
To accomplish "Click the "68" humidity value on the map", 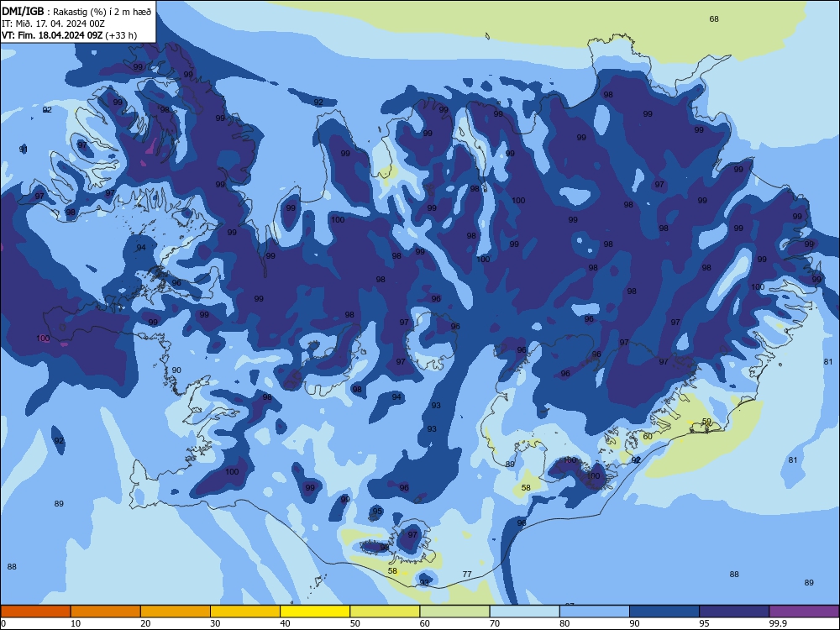I will pos(714,19).
